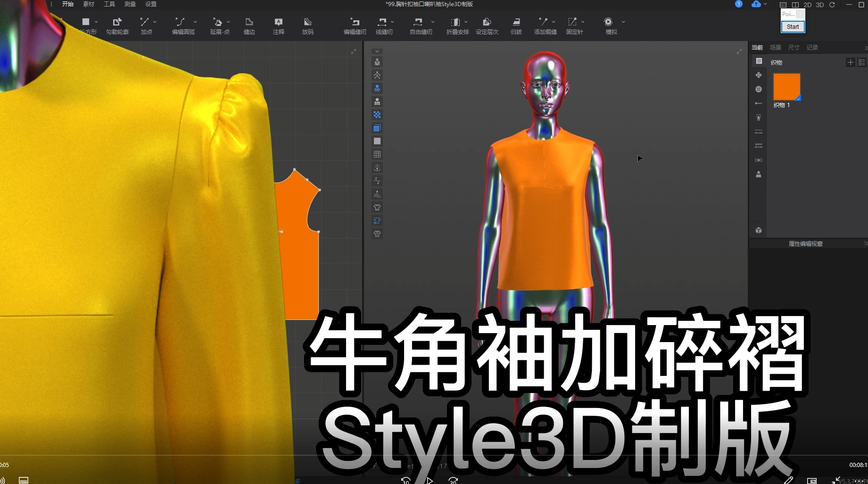Select the 放码 grading tool
The width and height of the screenshot is (868, 484).
coord(307,26)
